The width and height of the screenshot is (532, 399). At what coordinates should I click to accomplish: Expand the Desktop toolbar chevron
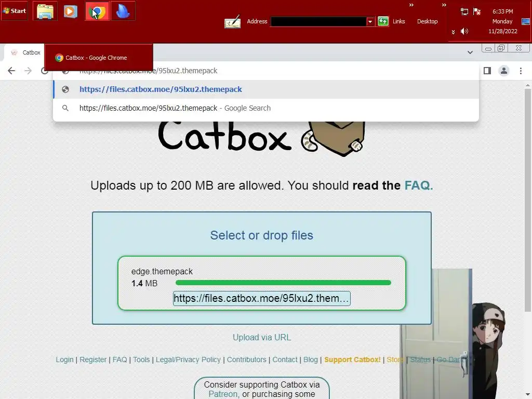coord(444,5)
